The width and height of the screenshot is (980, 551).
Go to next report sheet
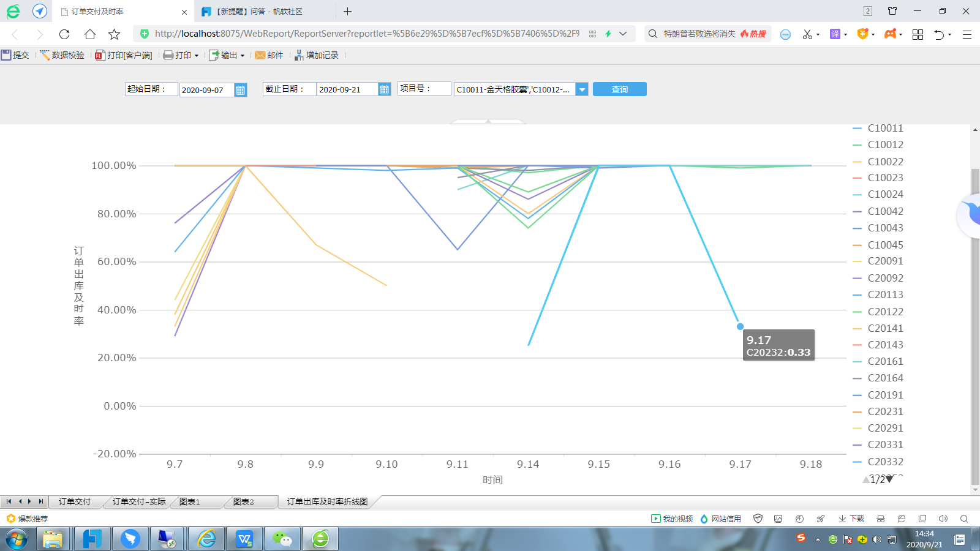29,501
